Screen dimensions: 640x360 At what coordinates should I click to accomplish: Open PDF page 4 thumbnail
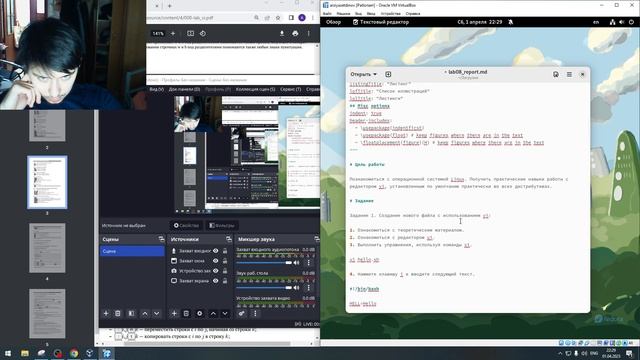click(x=47, y=248)
